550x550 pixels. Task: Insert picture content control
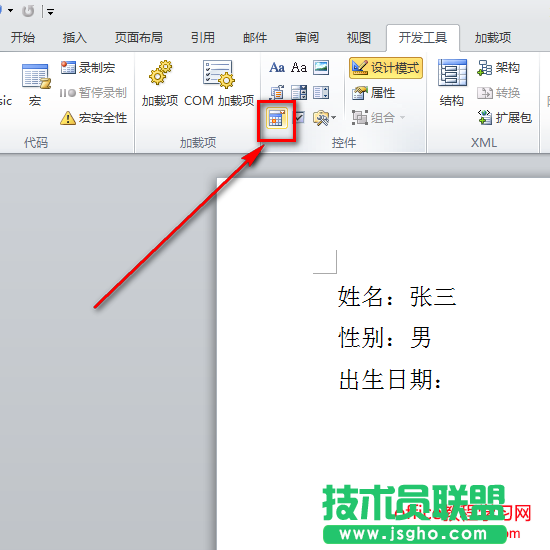point(321,67)
